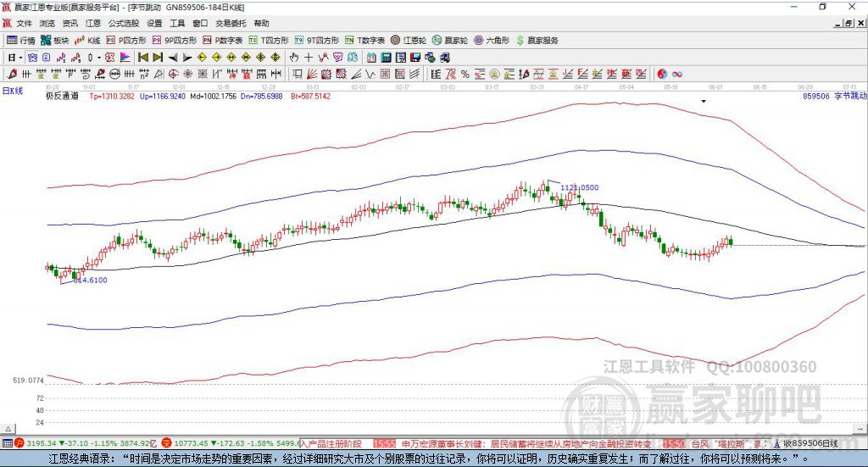Click the 极反通道 indicator name
Image resolution: width=868 pixels, height=467 pixels.
[x=62, y=97]
